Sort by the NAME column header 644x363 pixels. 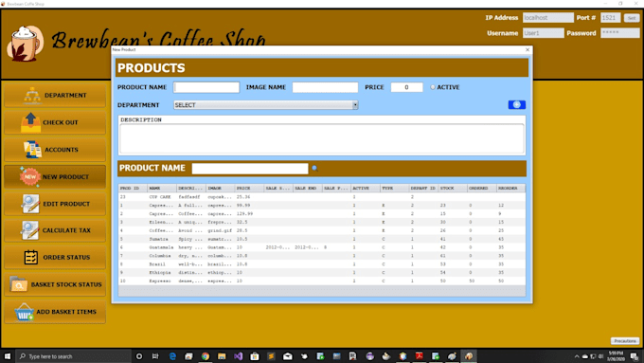pos(162,189)
